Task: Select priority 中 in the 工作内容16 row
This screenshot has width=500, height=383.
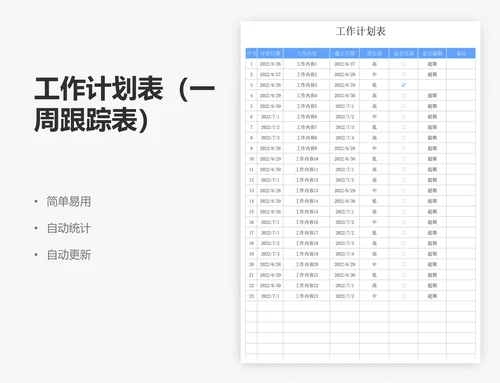Action: pos(374,222)
